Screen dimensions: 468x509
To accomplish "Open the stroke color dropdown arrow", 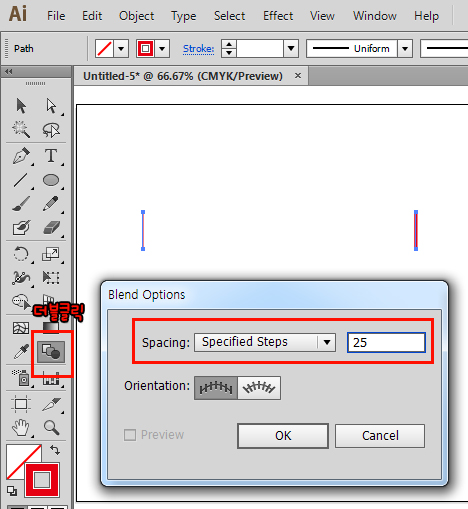I will tap(162, 49).
